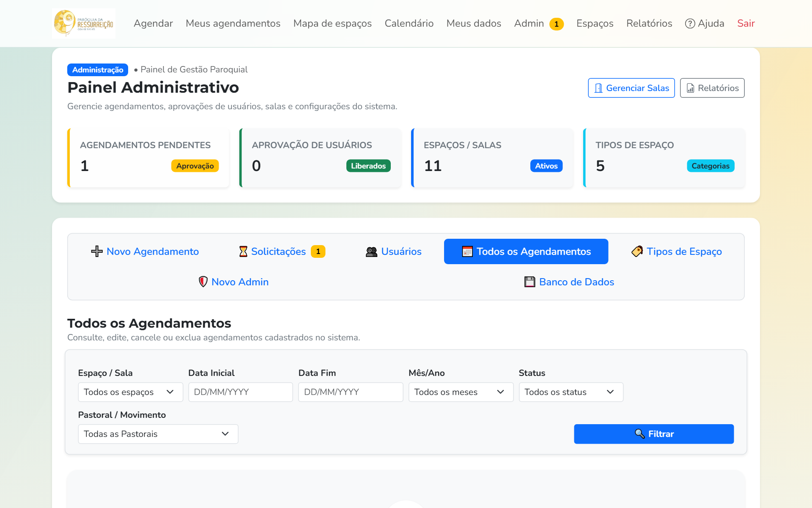
Task: Click the document icon in Relatórios button
Action: [690, 88]
